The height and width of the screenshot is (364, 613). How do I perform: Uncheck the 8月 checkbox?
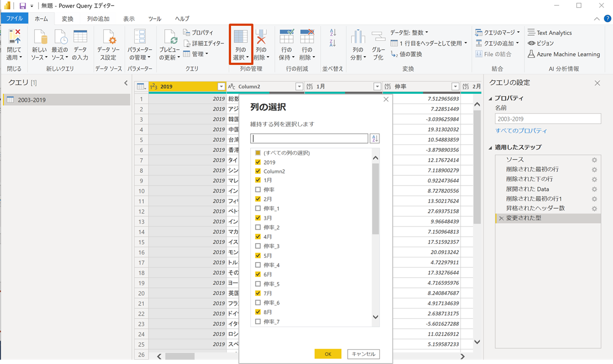(258, 312)
